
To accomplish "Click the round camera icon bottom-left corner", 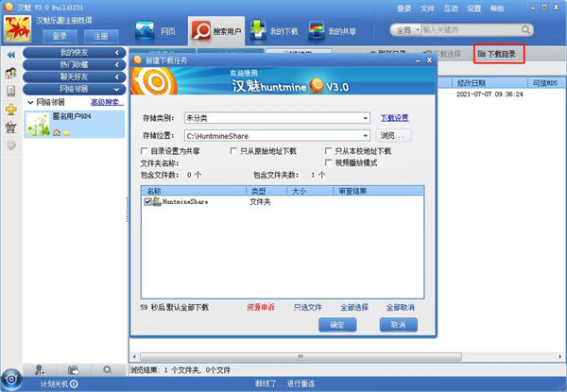I will pyautogui.click(x=11, y=380).
